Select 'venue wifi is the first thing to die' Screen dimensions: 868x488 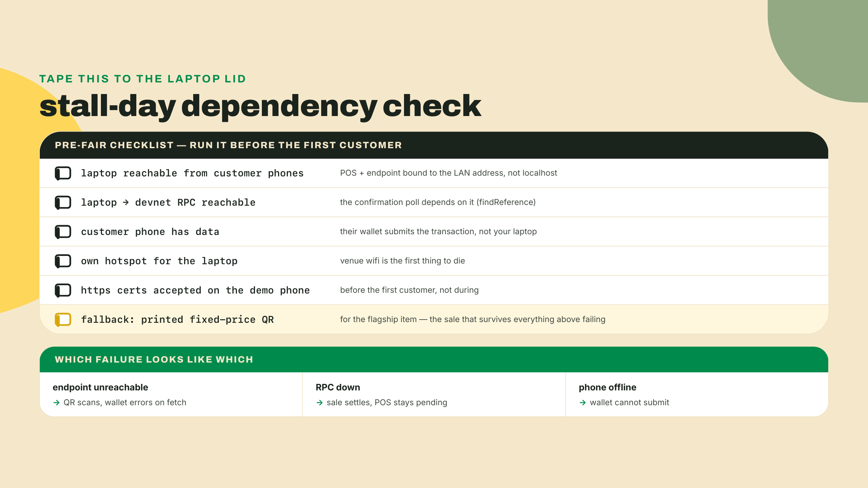coord(403,261)
